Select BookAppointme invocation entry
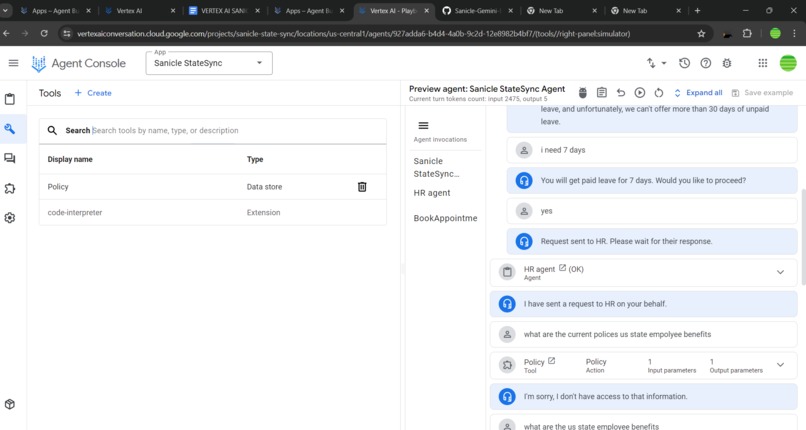 (445, 218)
